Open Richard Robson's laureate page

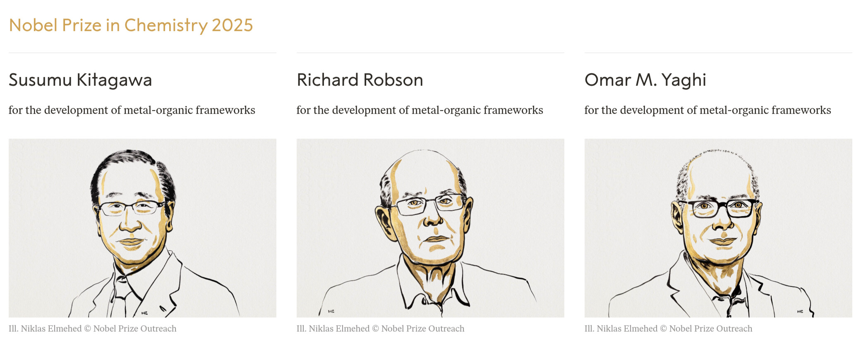click(360, 80)
